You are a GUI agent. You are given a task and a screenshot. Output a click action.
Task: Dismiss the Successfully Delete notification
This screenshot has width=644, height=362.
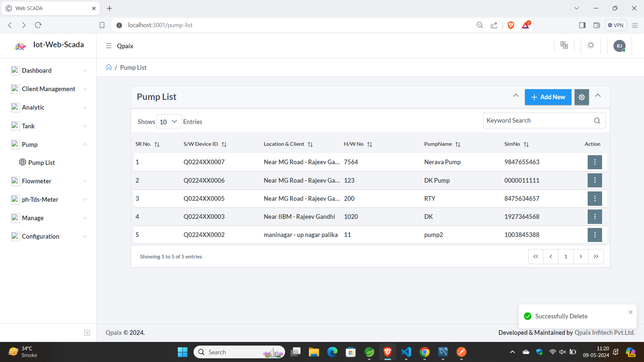631,312
